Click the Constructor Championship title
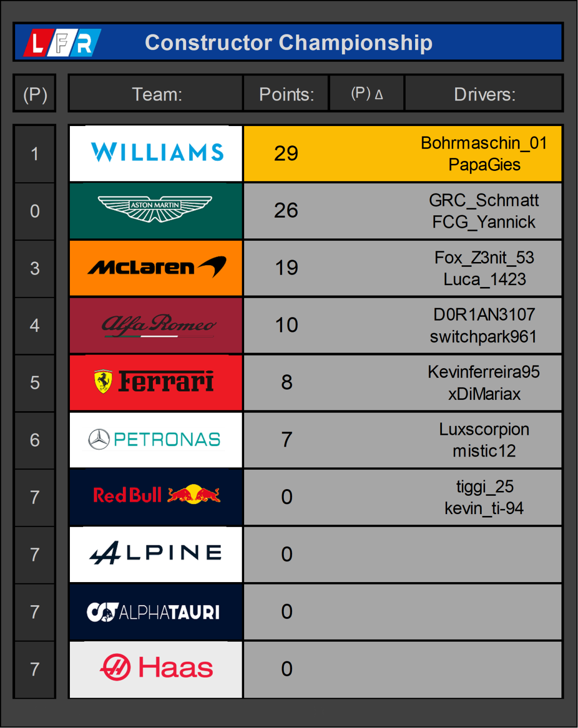The image size is (578, 728). (289, 42)
